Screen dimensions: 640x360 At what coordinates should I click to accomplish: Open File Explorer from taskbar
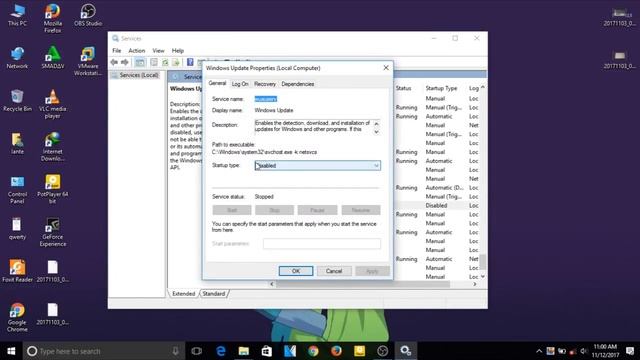click(244, 351)
